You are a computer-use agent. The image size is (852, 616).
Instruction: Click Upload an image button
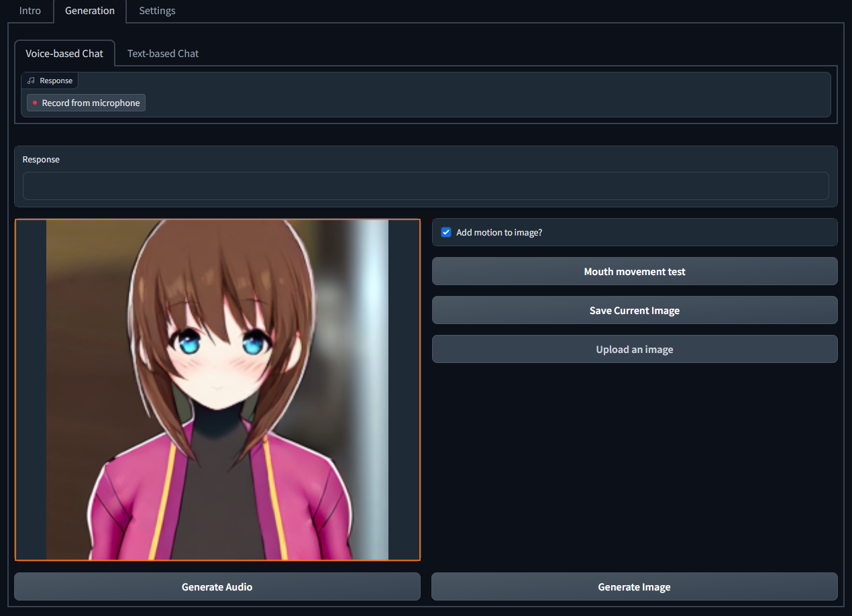pyautogui.click(x=635, y=349)
